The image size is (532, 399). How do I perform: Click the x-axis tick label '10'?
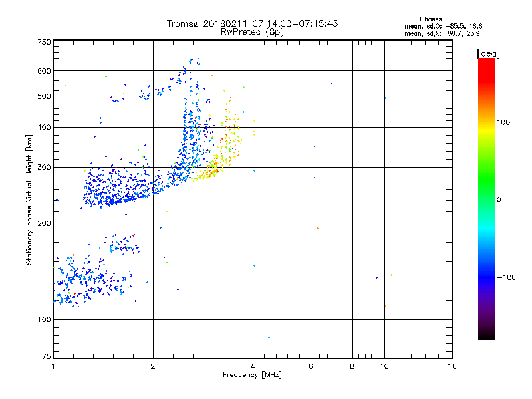pyautogui.click(x=384, y=366)
